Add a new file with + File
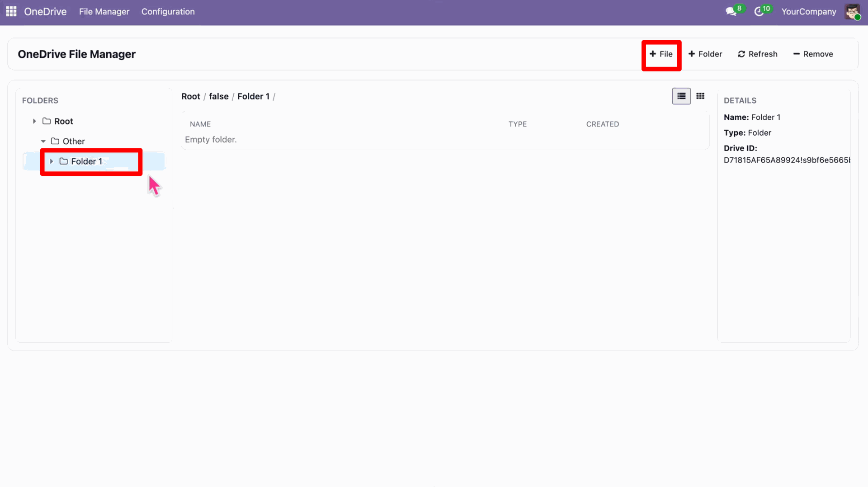Screen dimensions: 868x487 coord(661,54)
